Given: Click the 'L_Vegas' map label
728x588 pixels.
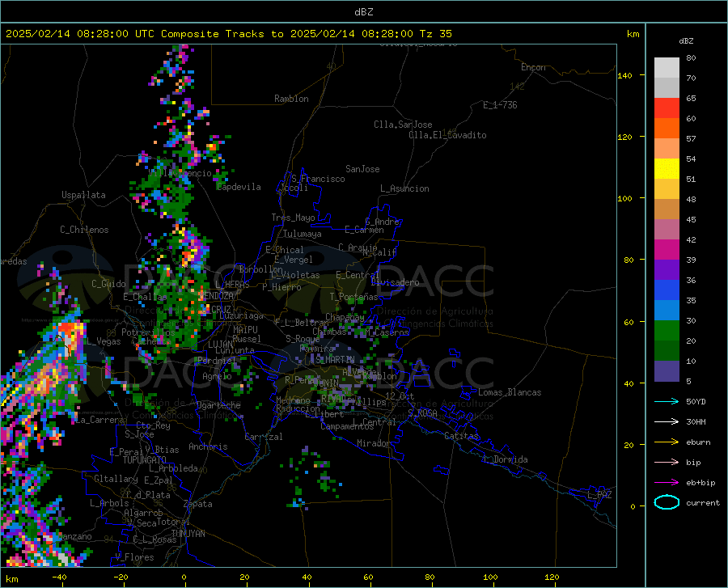Looking at the screenshot, I should coord(104,341).
